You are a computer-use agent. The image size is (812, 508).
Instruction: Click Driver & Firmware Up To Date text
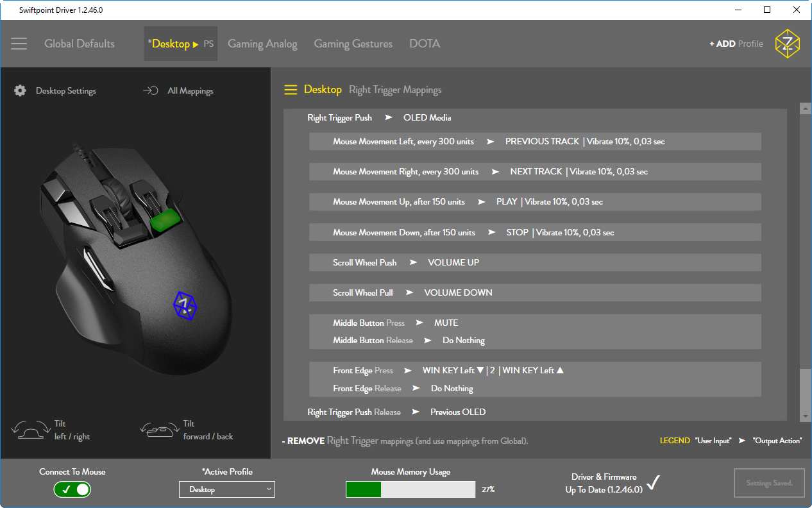point(604,484)
